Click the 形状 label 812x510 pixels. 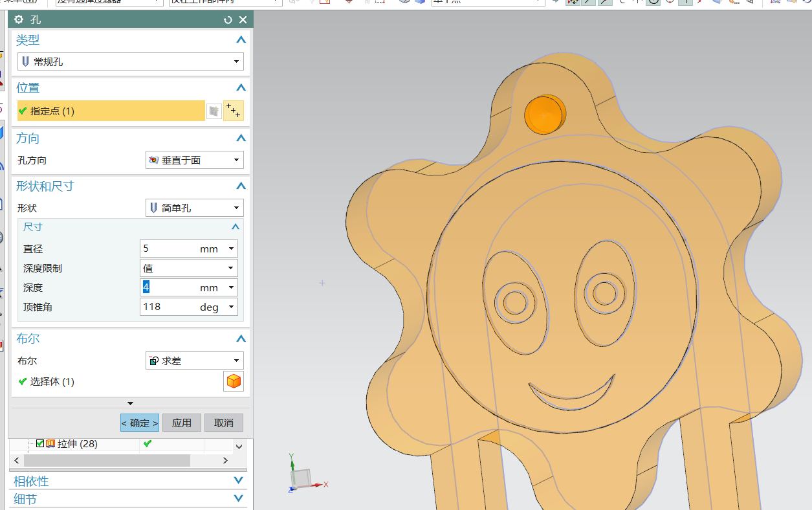(27, 208)
